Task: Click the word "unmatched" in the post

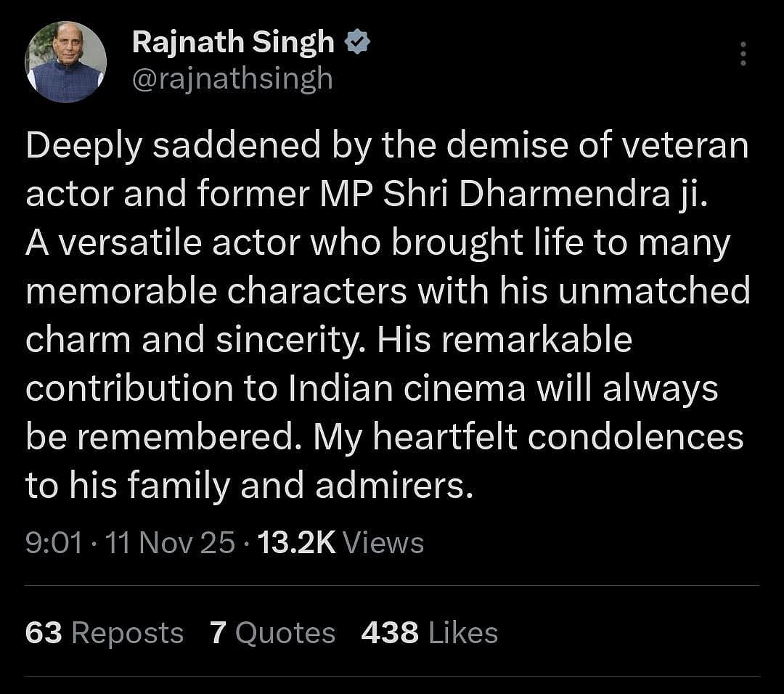Action: click(x=657, y=292)
